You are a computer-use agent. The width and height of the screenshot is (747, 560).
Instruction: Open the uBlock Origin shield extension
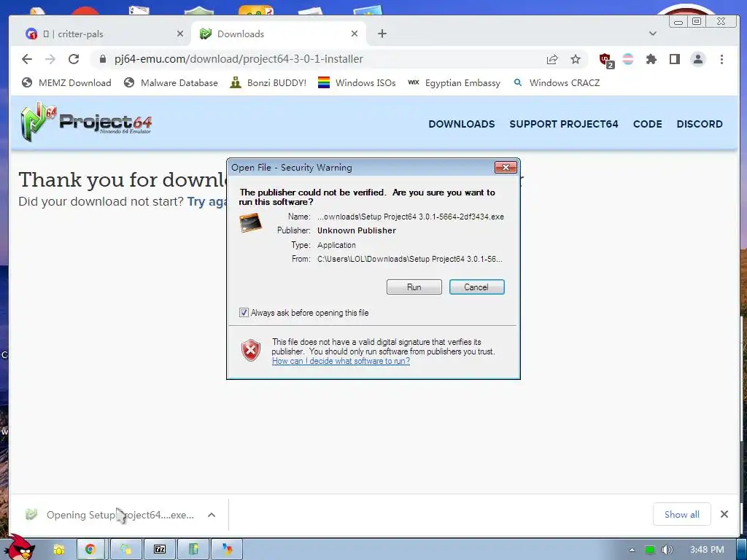606,60
